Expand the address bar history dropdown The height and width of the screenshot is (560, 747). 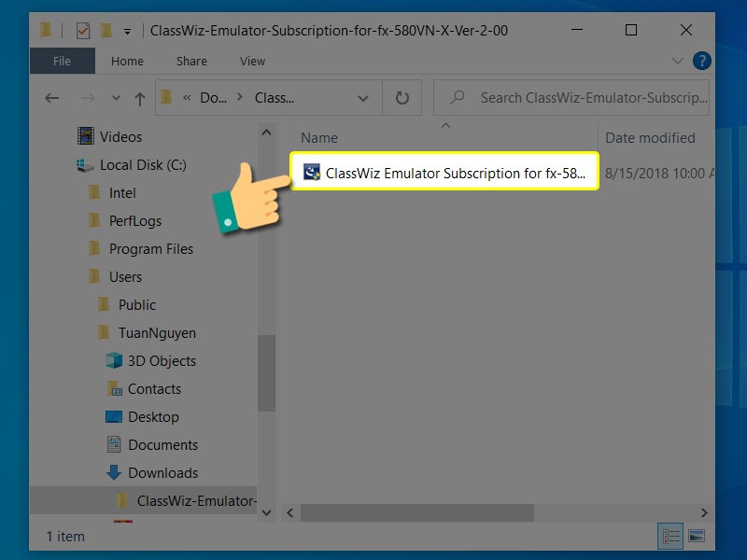(x=362, y=98)
